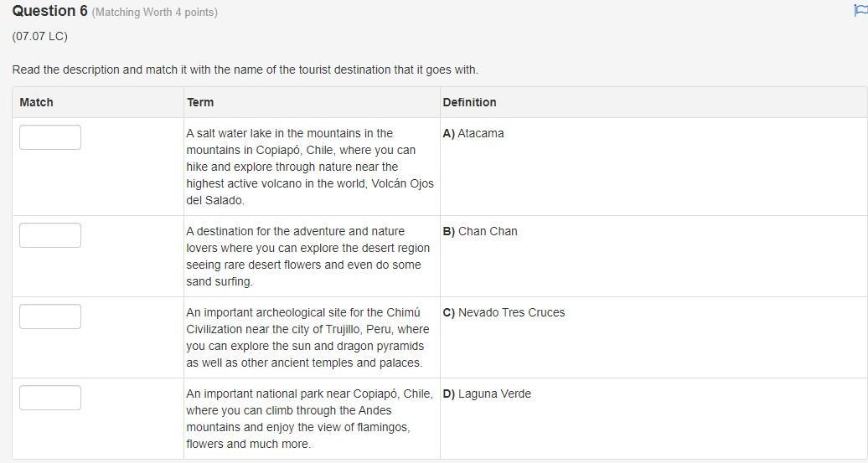
Task: Click the Term column header
Action: [x=200, y=102]
